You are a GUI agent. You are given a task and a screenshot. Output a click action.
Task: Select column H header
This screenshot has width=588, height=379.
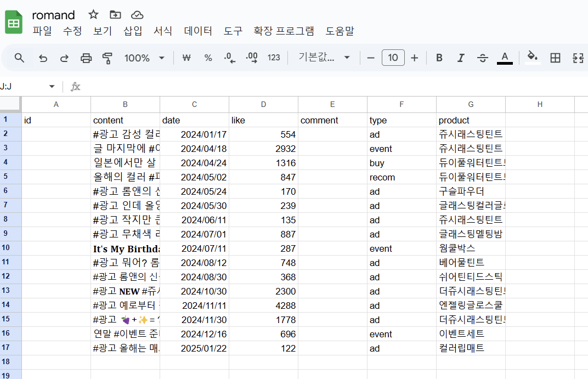[540, 104]
